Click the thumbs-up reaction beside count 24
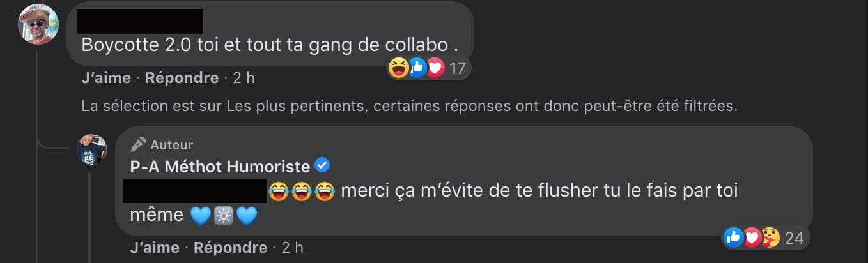The height and width of the screenshot is (263, 868). click(x=734, y=238)
